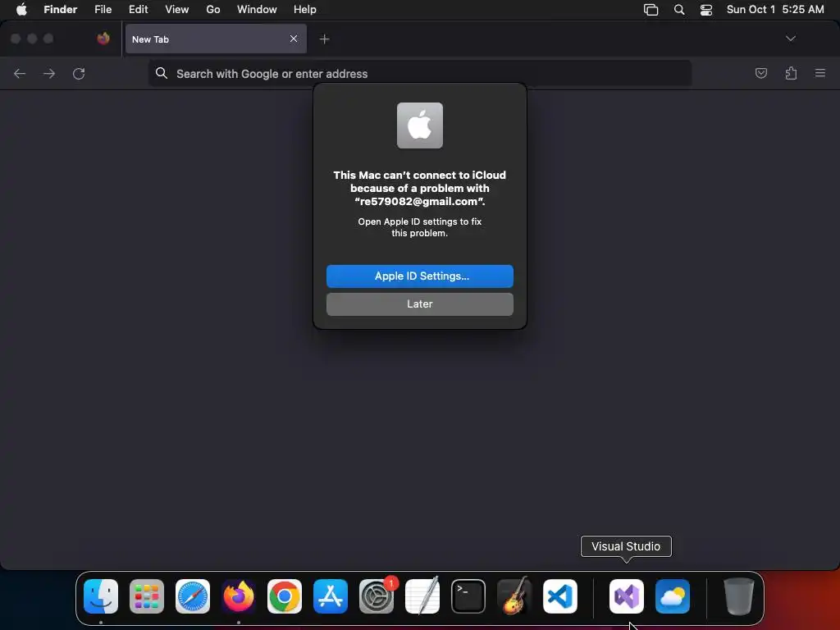Open the File menu
Viewport: 840px width, 630px height.
tap(103, 9)
